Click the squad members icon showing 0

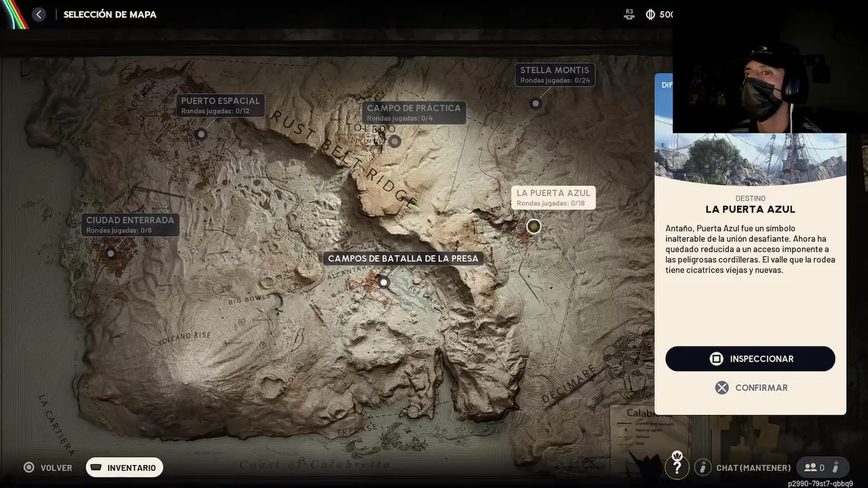coord(810,468)
